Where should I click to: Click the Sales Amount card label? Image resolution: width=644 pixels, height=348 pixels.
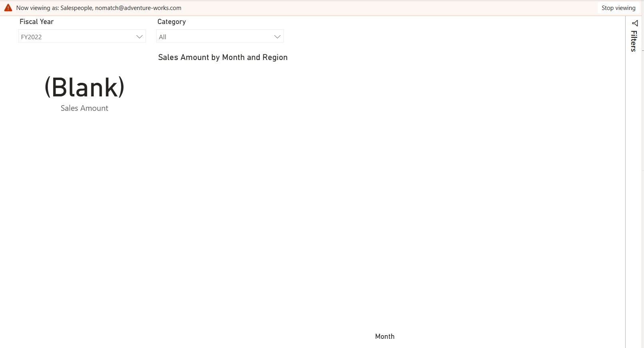tap(84, 108)
